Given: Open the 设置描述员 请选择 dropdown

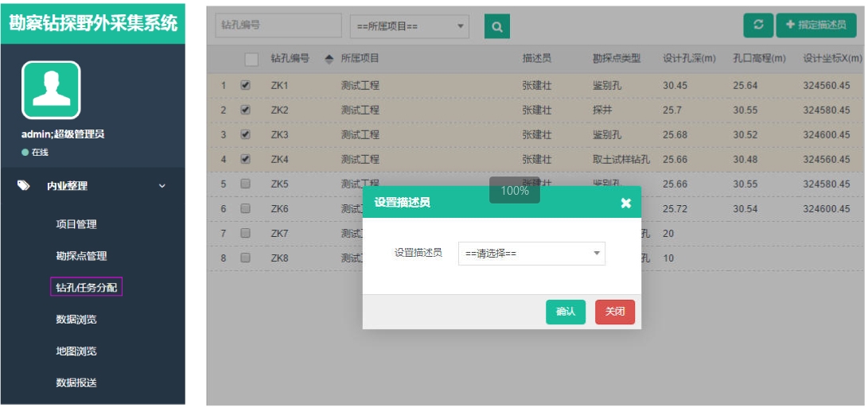Looking at the screenshot, I should 531,254.
